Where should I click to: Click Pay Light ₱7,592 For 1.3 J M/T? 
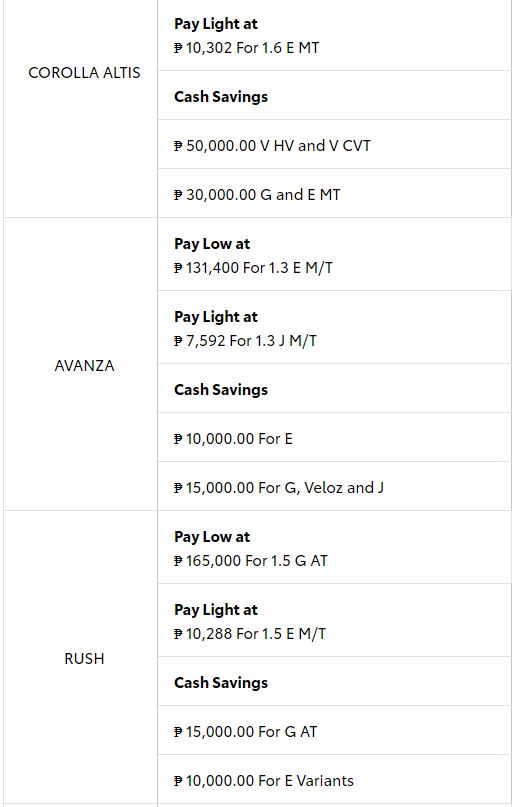pos(334,327)
